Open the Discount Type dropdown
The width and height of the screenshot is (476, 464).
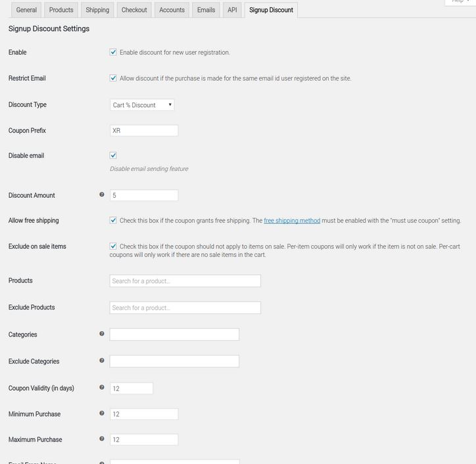(142, 105)
